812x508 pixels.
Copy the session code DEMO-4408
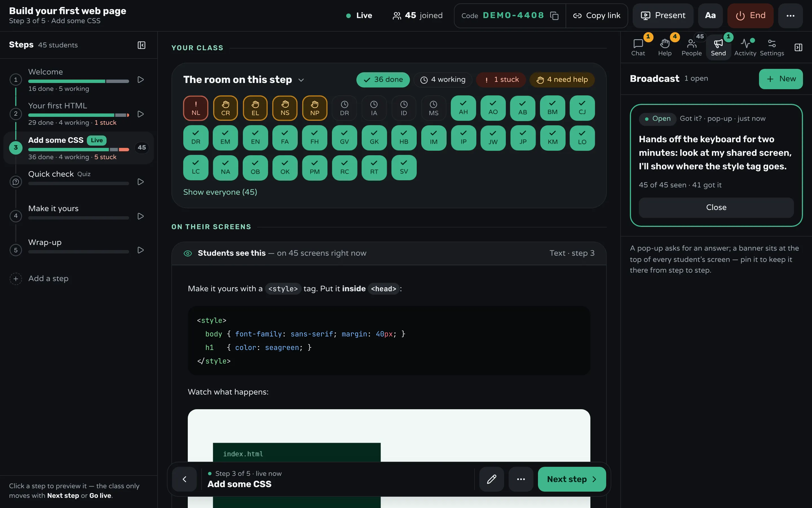554,16
